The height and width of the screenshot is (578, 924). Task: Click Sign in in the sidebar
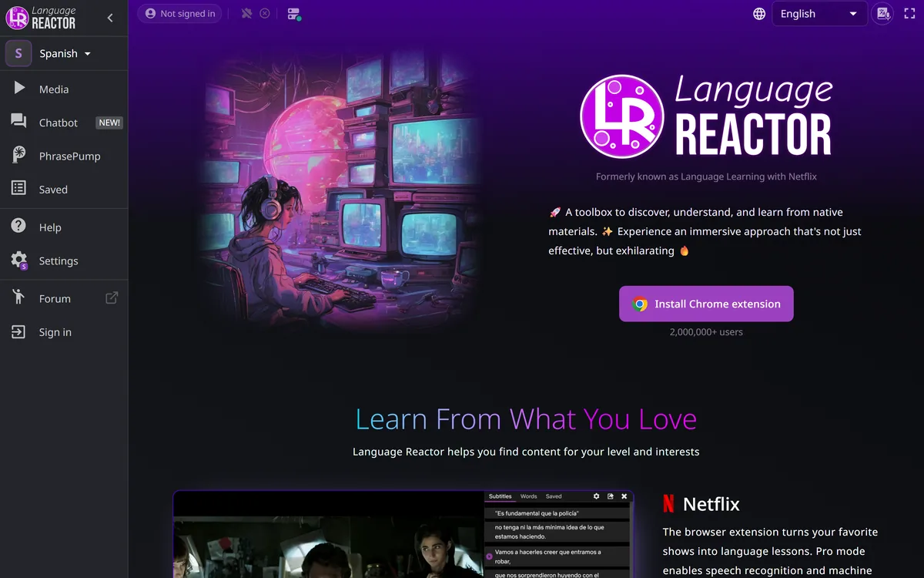pyautogui.click(x=64, y=332)
